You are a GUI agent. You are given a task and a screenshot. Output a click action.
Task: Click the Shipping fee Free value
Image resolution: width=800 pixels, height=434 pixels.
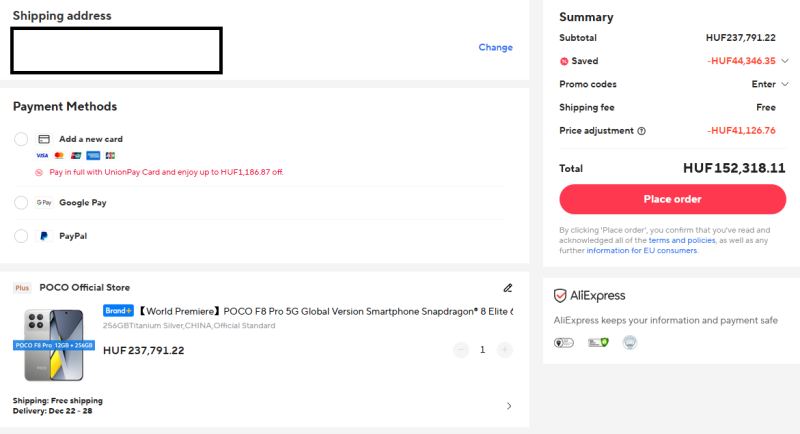click(766, 108)
